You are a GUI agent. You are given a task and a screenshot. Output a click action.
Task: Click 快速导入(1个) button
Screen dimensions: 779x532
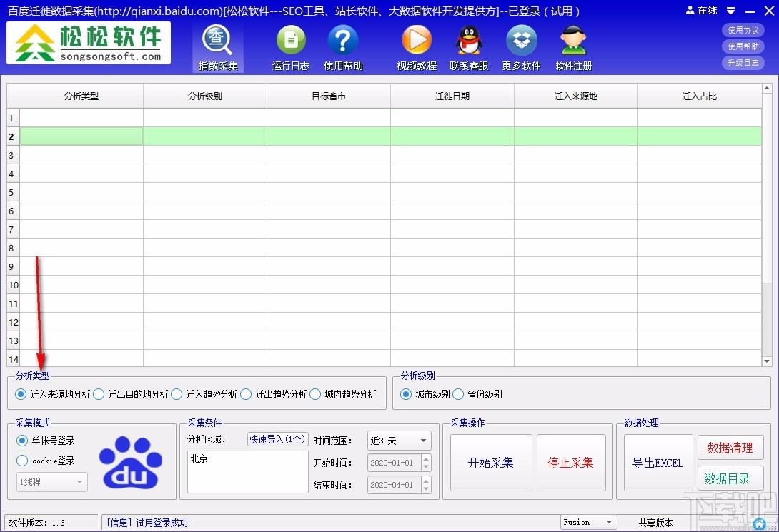point(278,439)
